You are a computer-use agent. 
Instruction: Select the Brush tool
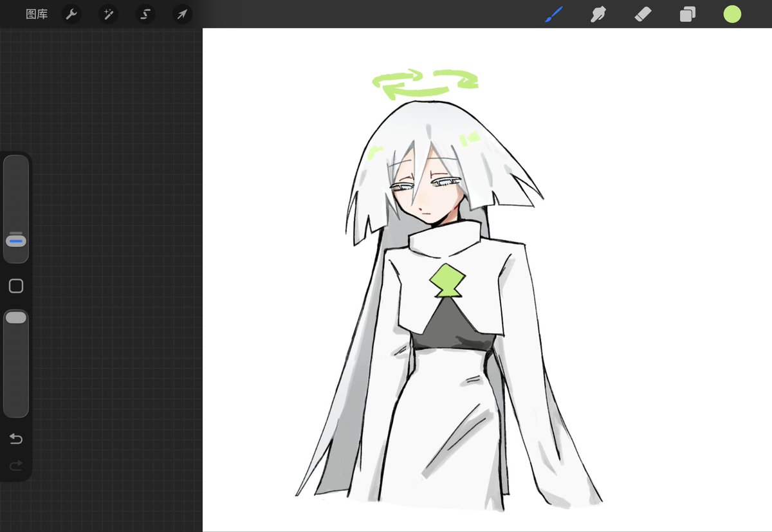[x=554, y=14]
